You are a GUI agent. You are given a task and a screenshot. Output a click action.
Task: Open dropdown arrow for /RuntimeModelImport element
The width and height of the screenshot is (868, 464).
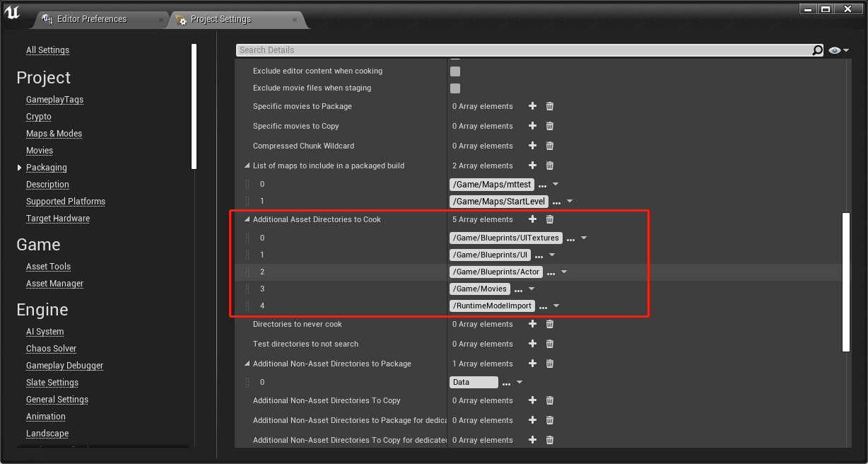click(x=556, y=306)
